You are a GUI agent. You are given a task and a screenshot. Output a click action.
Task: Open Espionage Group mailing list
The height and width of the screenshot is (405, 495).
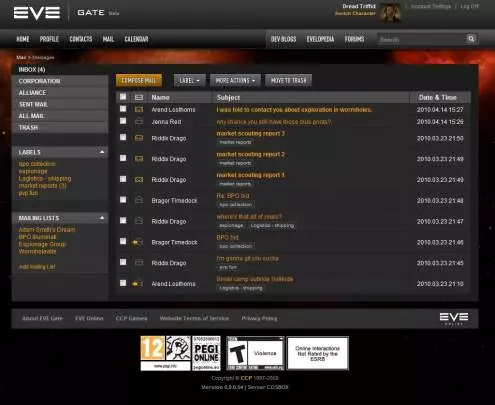point(42,244)
